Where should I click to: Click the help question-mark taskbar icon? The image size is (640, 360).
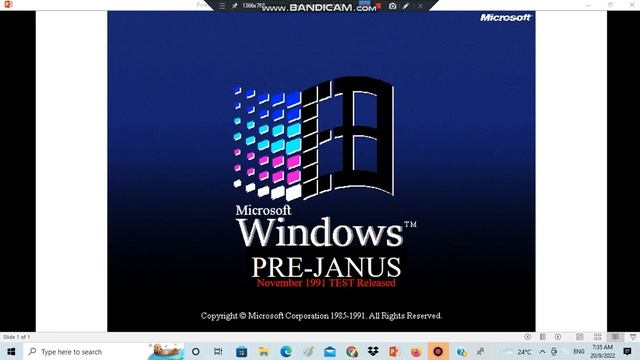[461, 351]
